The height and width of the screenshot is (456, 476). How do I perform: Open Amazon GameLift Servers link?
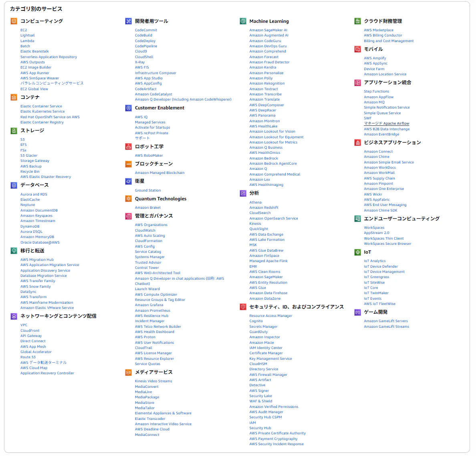click(x=386, y=321)
